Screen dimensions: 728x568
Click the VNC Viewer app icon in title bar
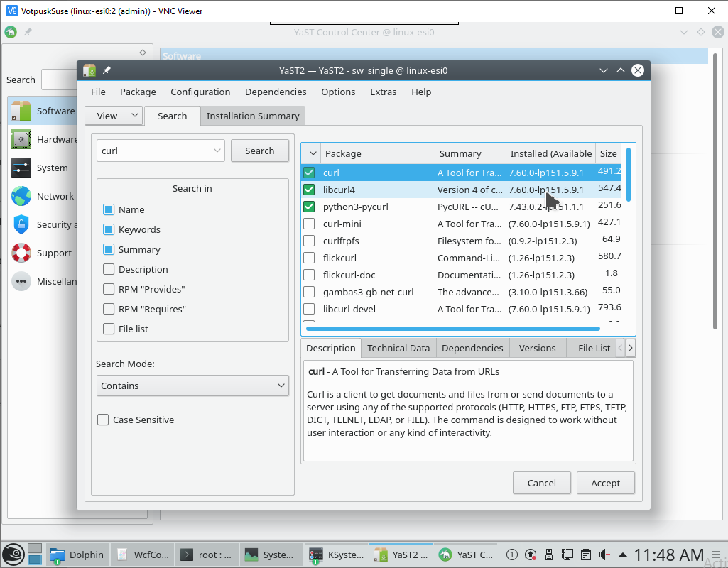(x=12, y=11)
